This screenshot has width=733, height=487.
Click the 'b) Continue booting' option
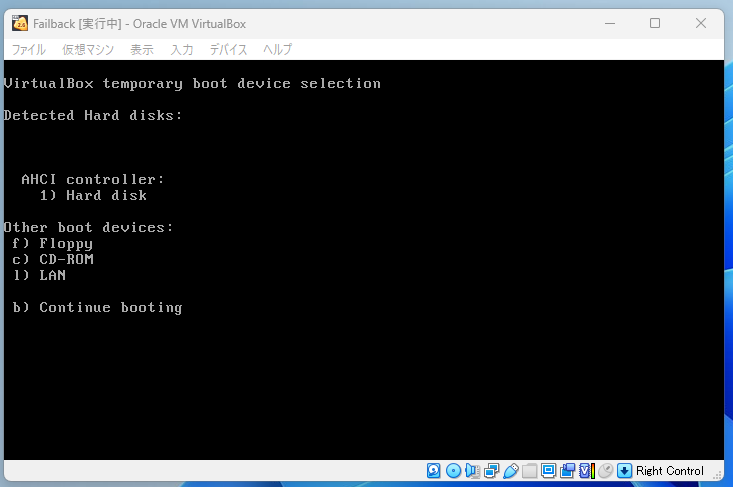click(97, 308)
